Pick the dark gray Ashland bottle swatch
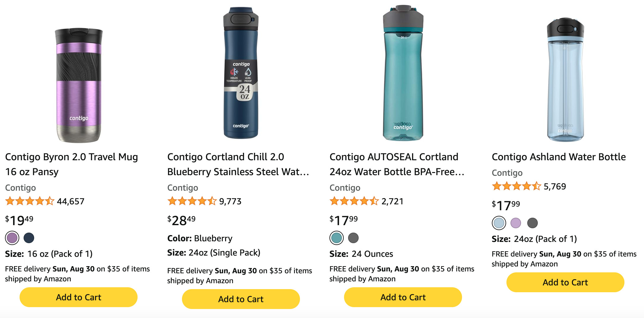This screenshot has width=644, height=318. (x=533, y=223)
